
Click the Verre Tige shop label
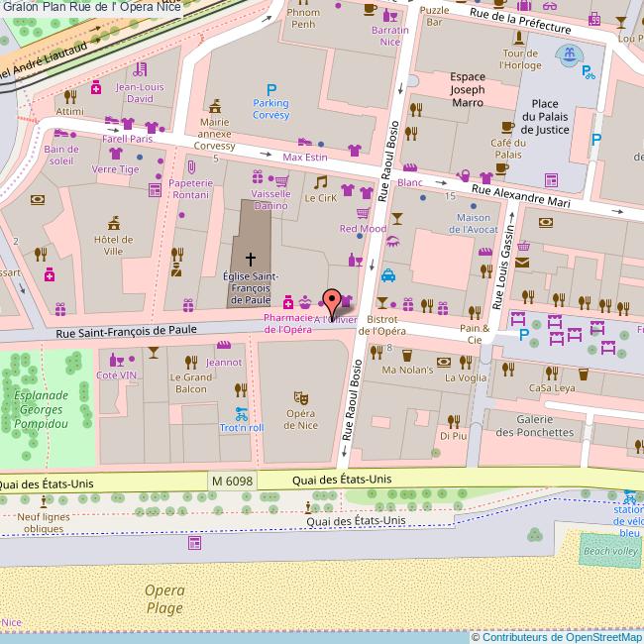[115, 169]
